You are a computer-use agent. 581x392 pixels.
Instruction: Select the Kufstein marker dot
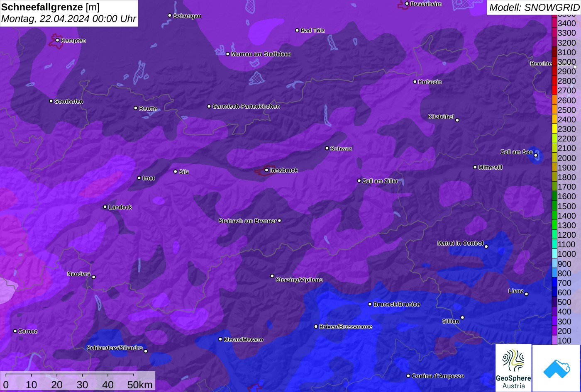415,82
